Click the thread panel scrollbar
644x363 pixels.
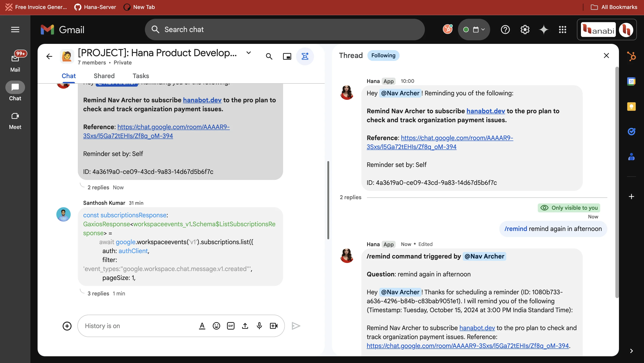(x=617, y=183)
